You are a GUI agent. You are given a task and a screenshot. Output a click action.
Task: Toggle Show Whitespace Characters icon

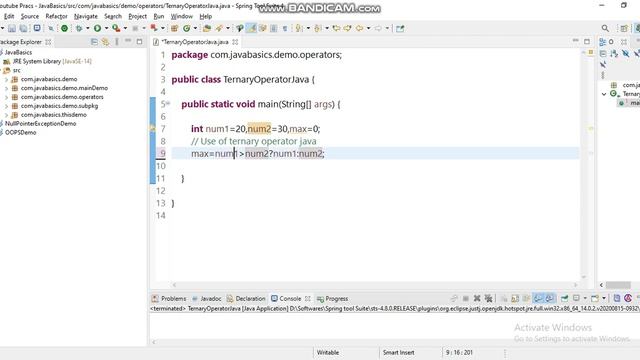[285, 28]
